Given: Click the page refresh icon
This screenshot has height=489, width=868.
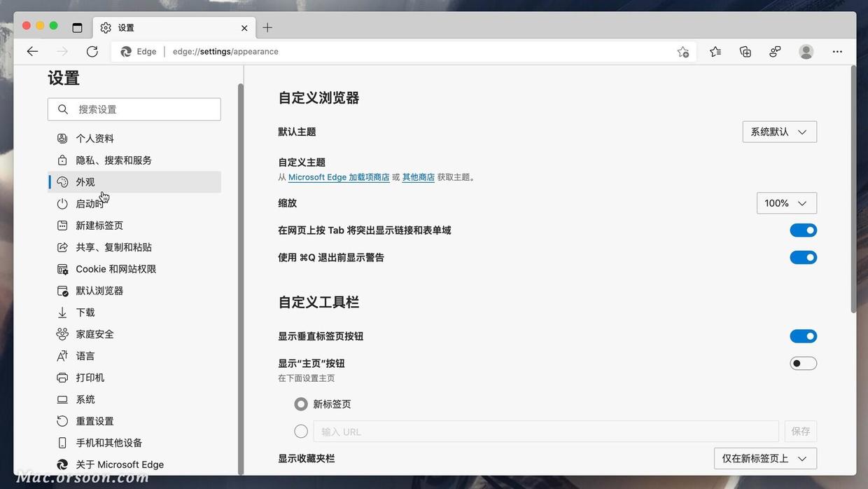Looking at the screenshot, I should [92, 51].
